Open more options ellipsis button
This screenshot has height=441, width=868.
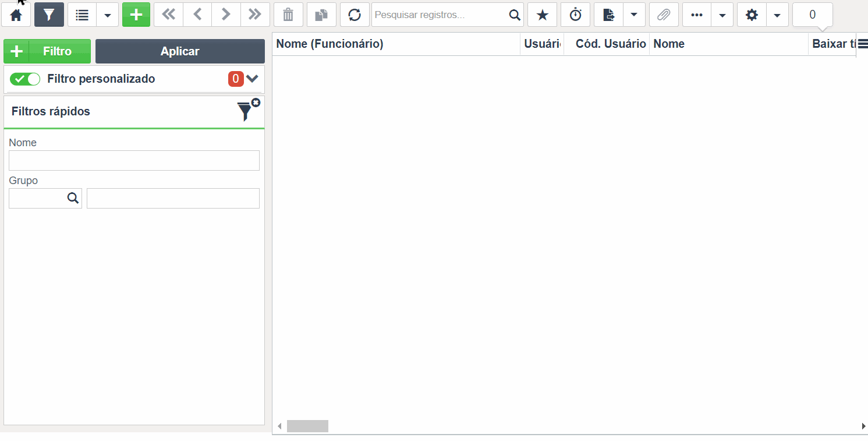697,15
